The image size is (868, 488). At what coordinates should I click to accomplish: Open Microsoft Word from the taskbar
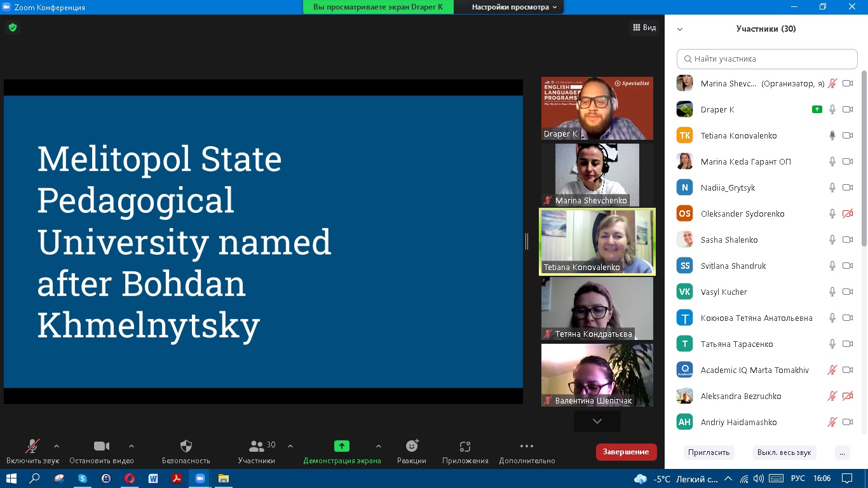(x=153, y=478)
